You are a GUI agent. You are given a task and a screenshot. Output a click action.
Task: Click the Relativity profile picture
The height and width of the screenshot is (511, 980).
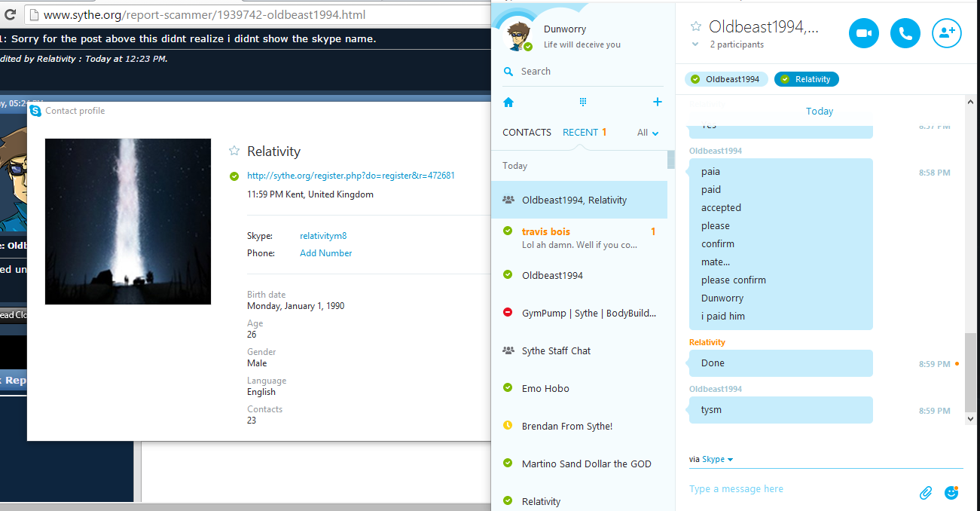pyautogui.click(x=128, y=222)
